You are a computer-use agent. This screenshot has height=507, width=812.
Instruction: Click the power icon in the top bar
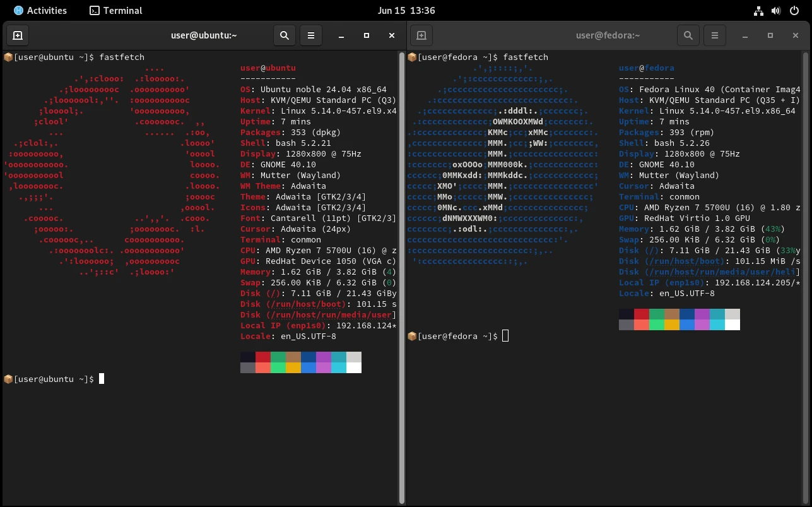pyautogui.click(x=793, y=11)
